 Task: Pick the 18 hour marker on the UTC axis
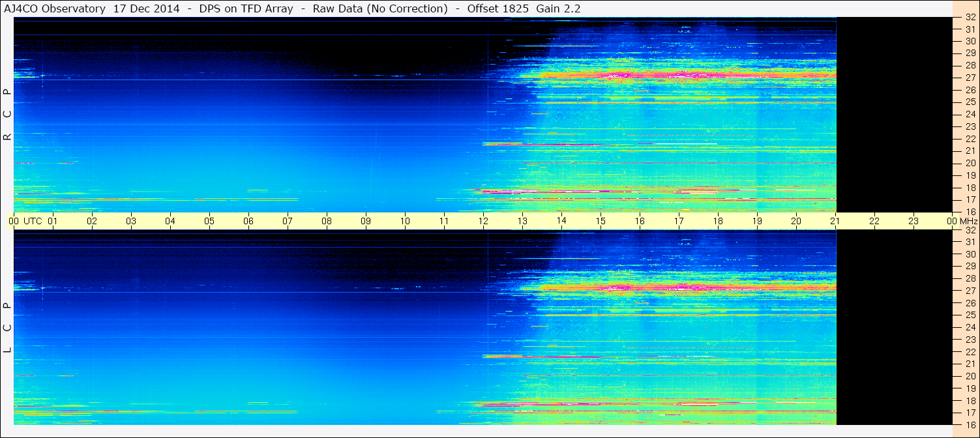(x=718, y=221)
